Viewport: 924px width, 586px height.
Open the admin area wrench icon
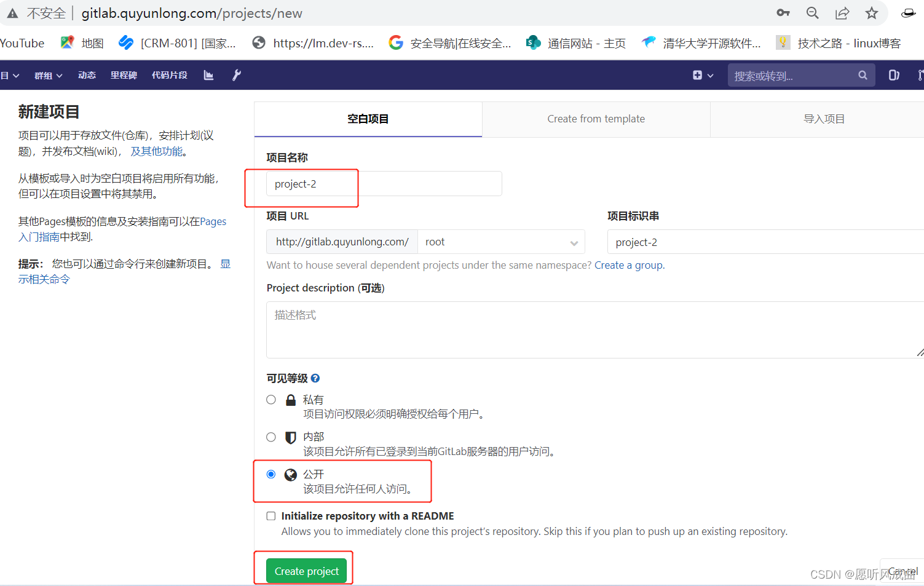[x=236, y=75]
